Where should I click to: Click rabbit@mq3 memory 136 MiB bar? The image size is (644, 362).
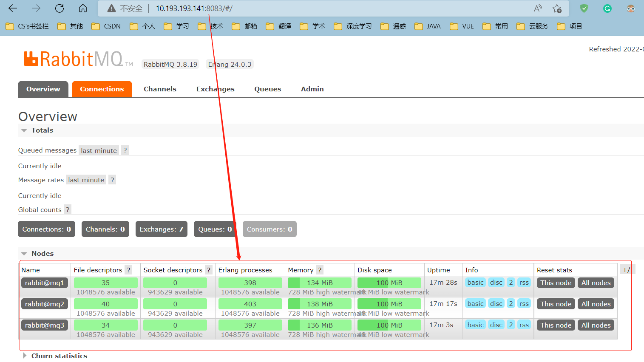(320, 325)
